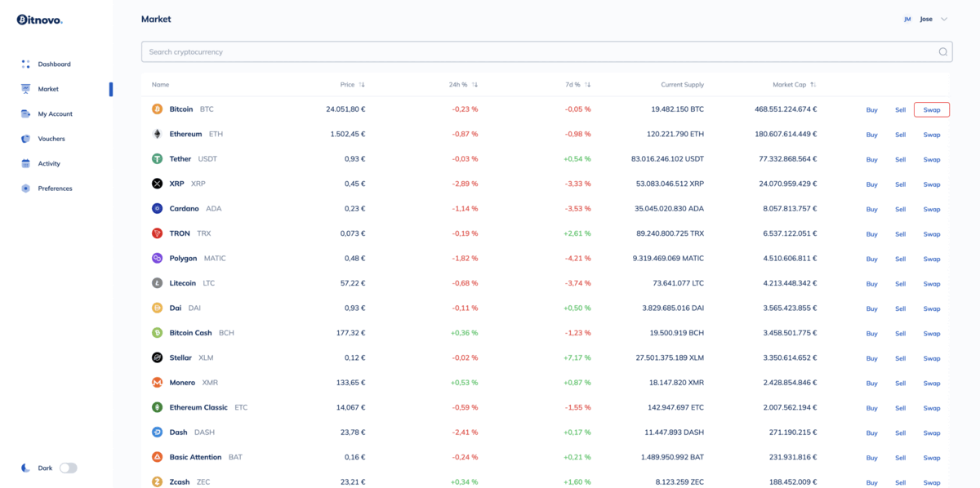980x488 pixels.
Task: Click the Monero coin icon
Action: tap(158, 383)
